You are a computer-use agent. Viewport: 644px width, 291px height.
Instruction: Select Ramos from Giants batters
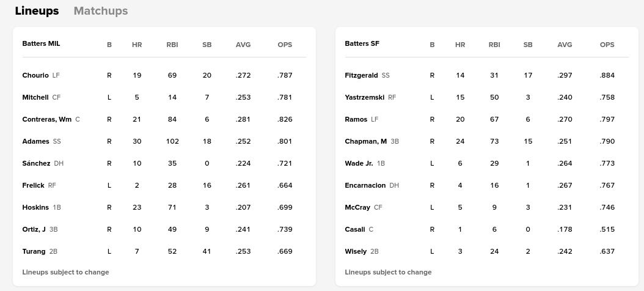click(356, 119)
